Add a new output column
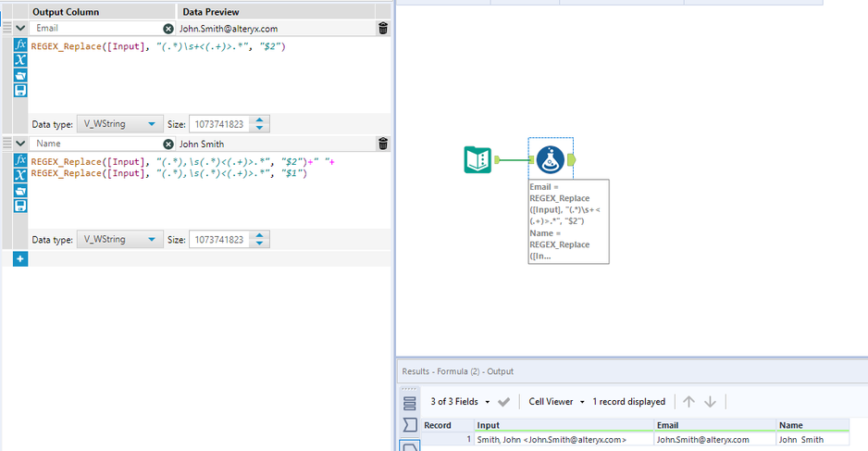 20,258
